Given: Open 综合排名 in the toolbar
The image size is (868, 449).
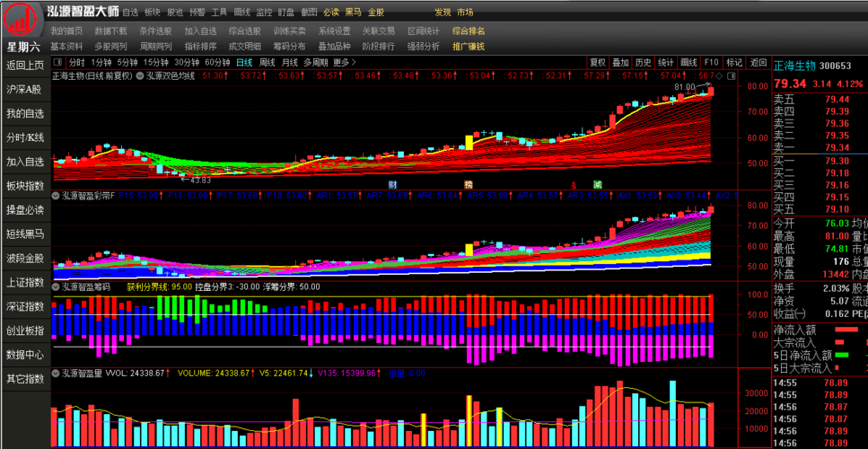Looking at the screenshot, I should tap(469, 31).
